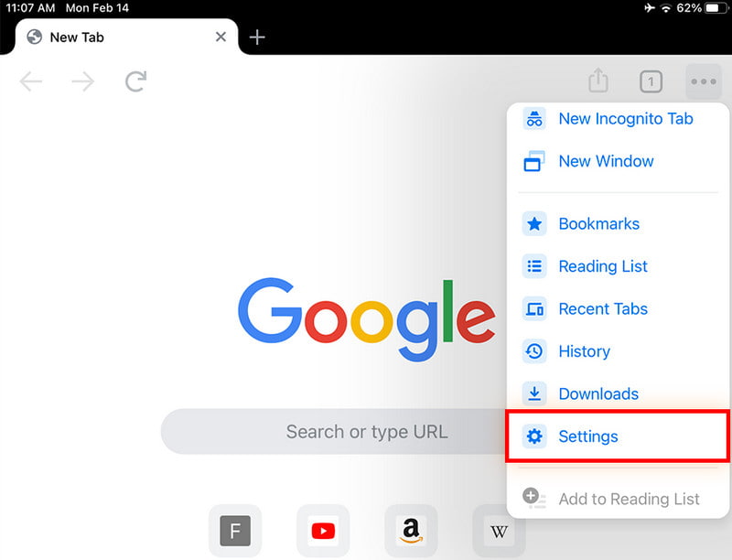
Task: Click the New Window icon
Action: tap(534, 161)
